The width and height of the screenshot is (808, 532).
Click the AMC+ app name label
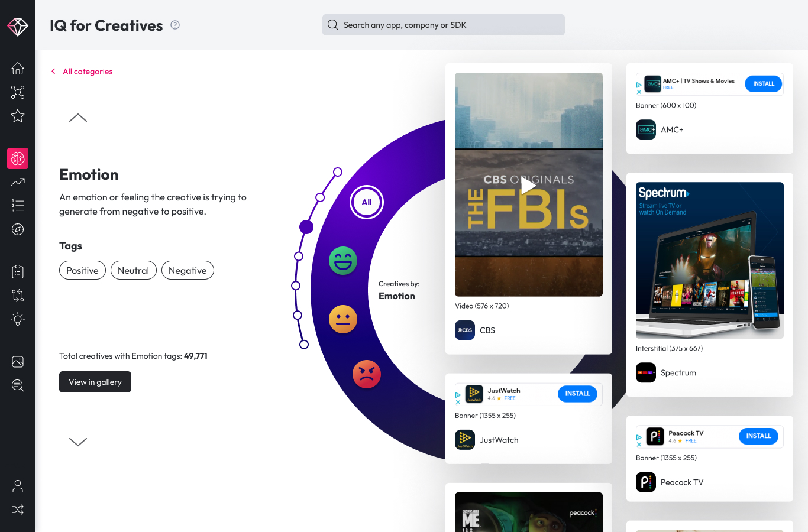coord(672,130)
